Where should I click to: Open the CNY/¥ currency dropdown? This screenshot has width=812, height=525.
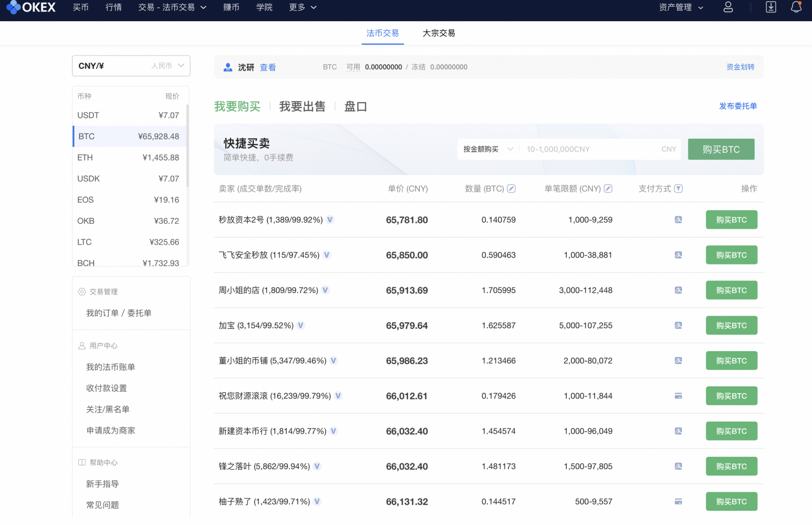tap(131, 66)
